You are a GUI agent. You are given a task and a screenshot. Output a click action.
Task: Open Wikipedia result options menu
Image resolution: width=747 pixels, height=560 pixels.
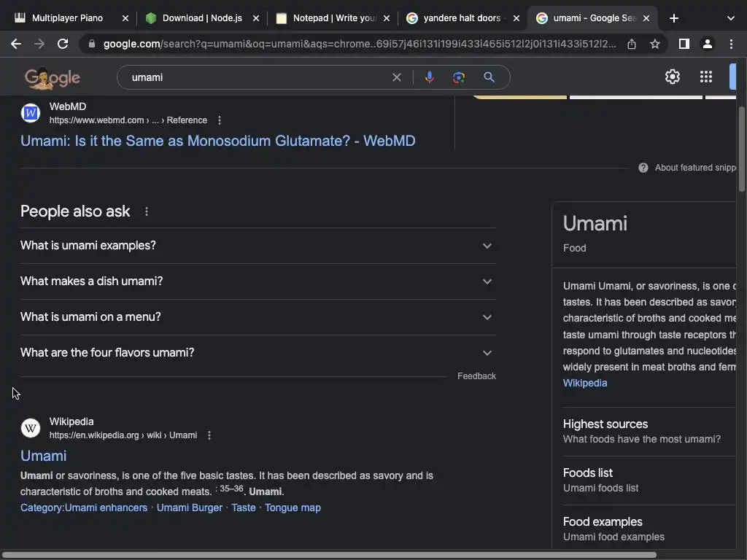(x=209, y=435)
